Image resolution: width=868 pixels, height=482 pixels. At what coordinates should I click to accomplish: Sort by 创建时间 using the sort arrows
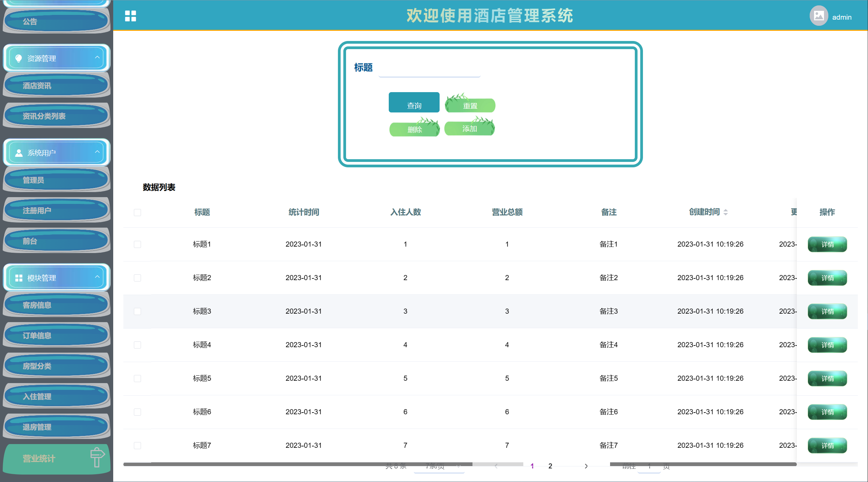725,212
